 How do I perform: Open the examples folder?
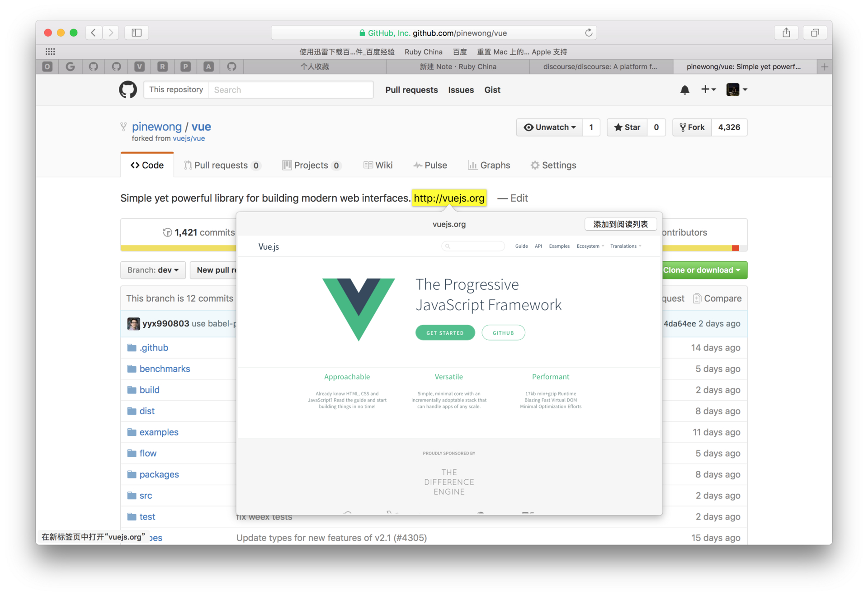[159, 432]
